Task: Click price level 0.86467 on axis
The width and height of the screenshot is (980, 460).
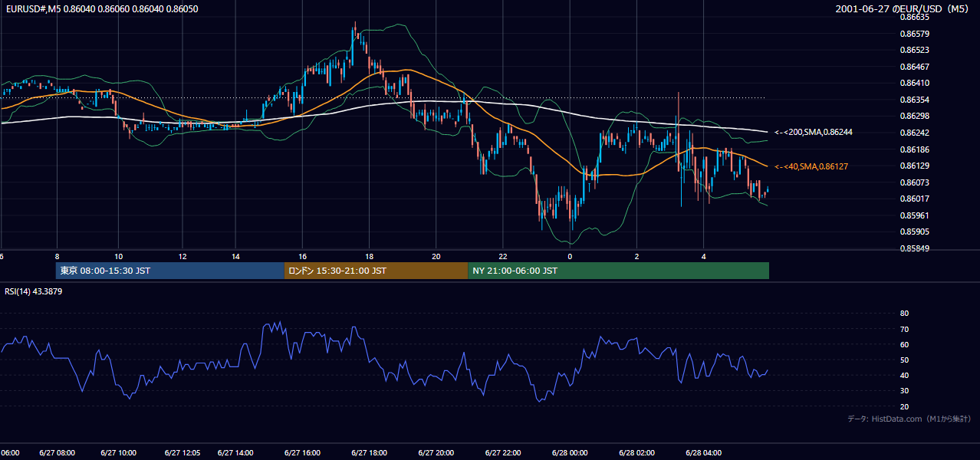Action: point(914,67)
